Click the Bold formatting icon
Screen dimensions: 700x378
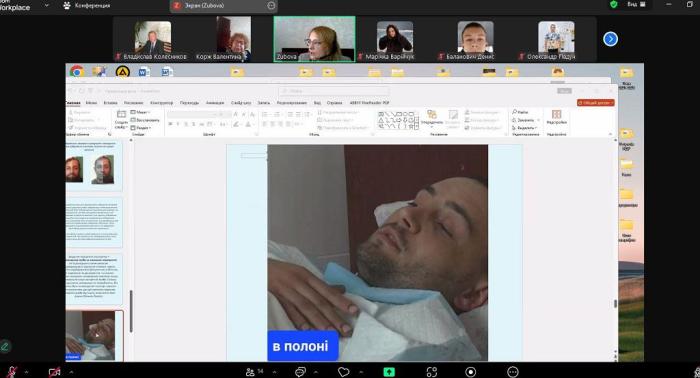[170, 124]
